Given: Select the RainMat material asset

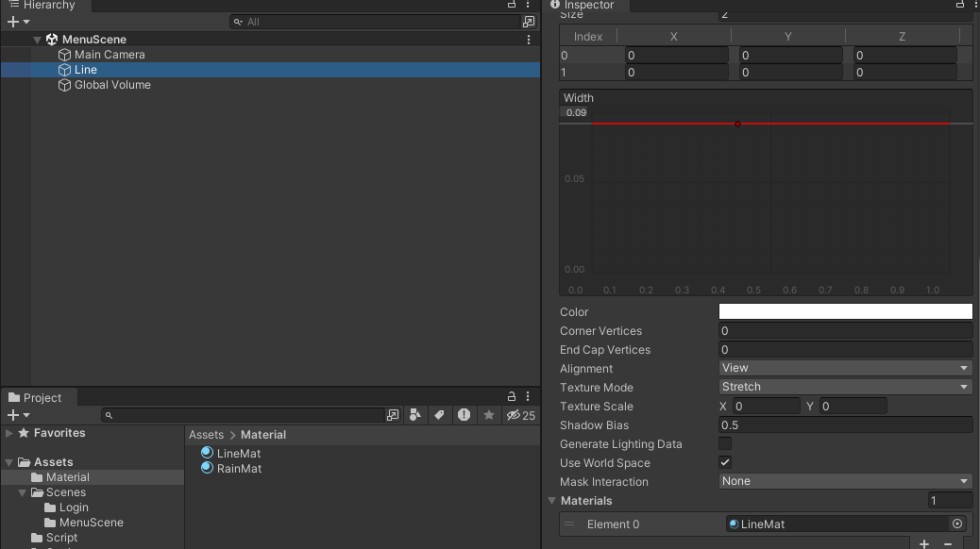Looking at the screenshot, I should coord(239,469).
